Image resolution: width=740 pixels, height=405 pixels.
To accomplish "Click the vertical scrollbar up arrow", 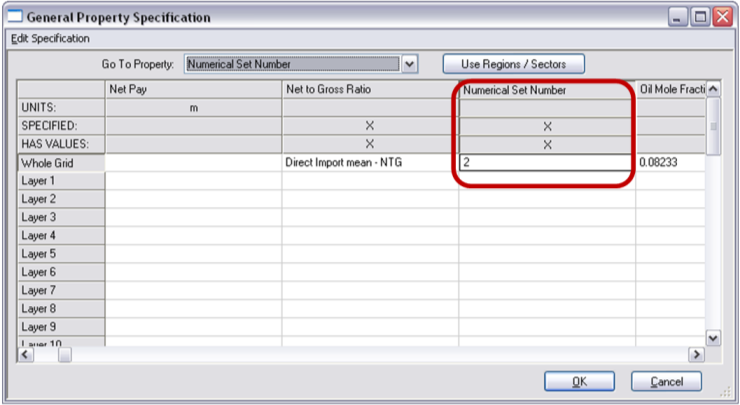I will (x=713, y=90).
